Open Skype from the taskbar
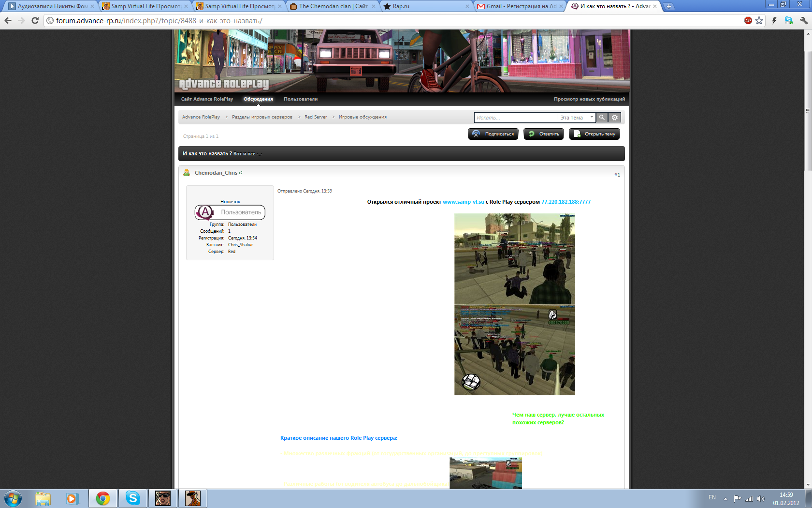This screenshot has width=812, height=508. point(133,498)
